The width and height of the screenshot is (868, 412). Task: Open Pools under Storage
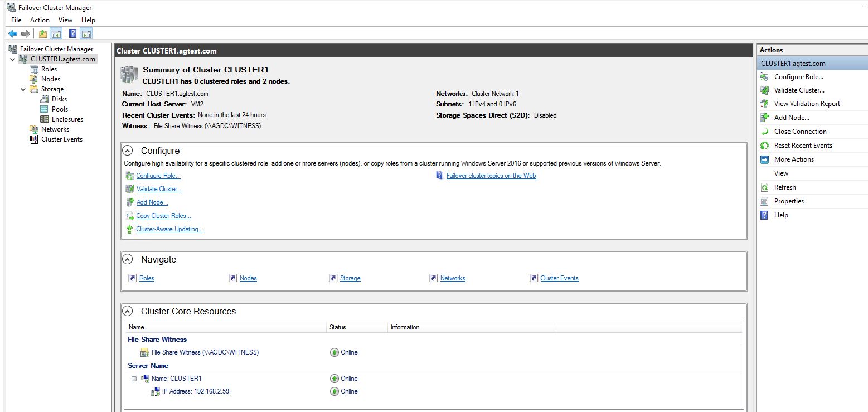[x=60, y=109]
